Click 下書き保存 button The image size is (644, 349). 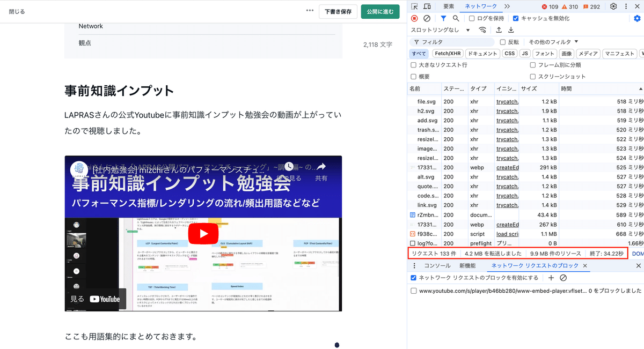point(338,11)
